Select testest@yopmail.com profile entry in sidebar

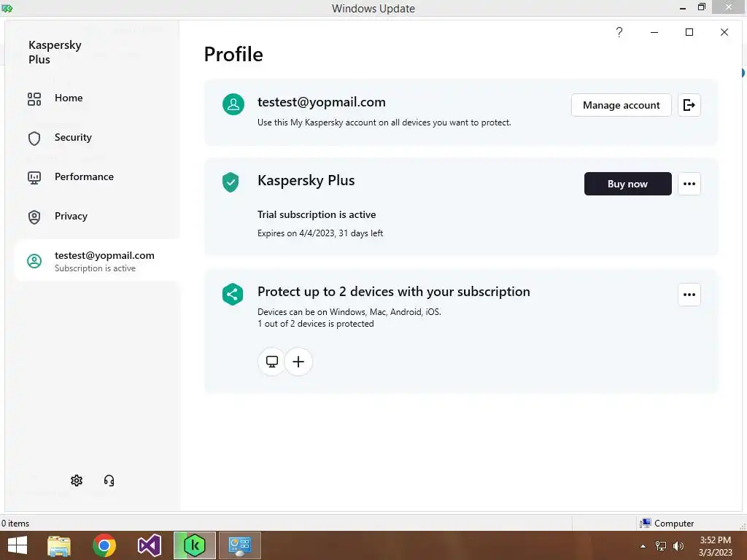[x=98, y=261]
